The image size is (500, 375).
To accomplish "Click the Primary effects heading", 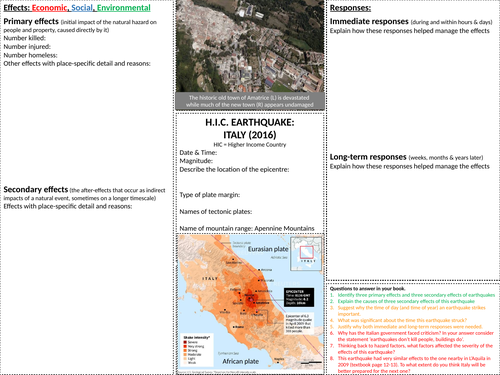I will click(31, 21).
